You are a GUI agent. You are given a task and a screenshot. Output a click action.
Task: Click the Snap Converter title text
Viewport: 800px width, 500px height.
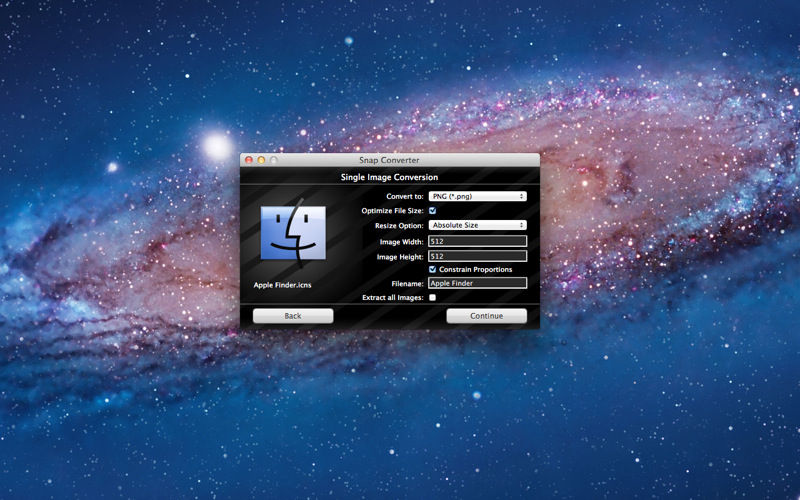(x=389, y=160)
